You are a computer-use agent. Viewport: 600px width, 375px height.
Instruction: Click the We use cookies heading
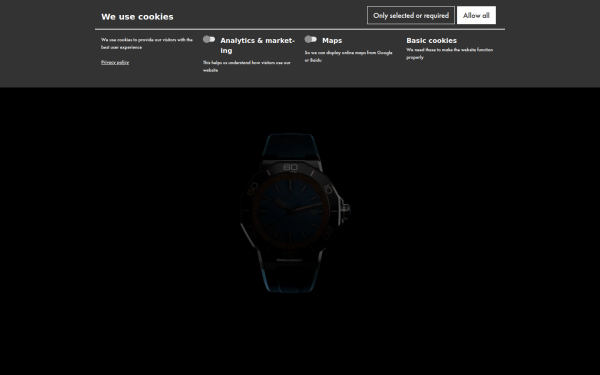[137, 16]
